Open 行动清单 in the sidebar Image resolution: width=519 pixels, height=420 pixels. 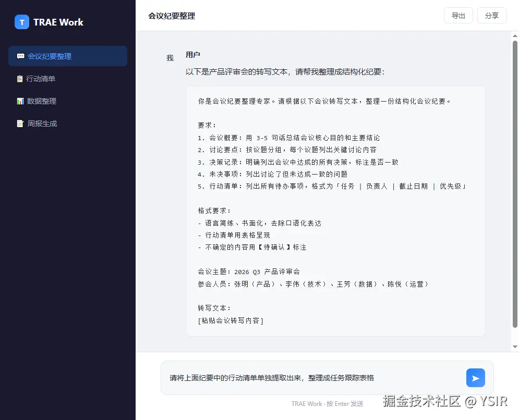pos(68,79)
